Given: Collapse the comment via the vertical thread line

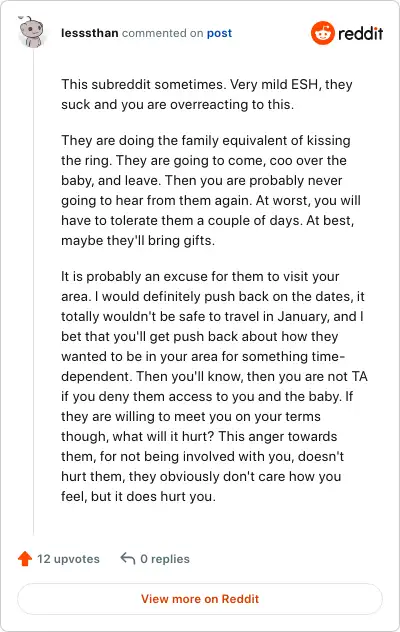Looking at the screenshot, I should (33, 291).
